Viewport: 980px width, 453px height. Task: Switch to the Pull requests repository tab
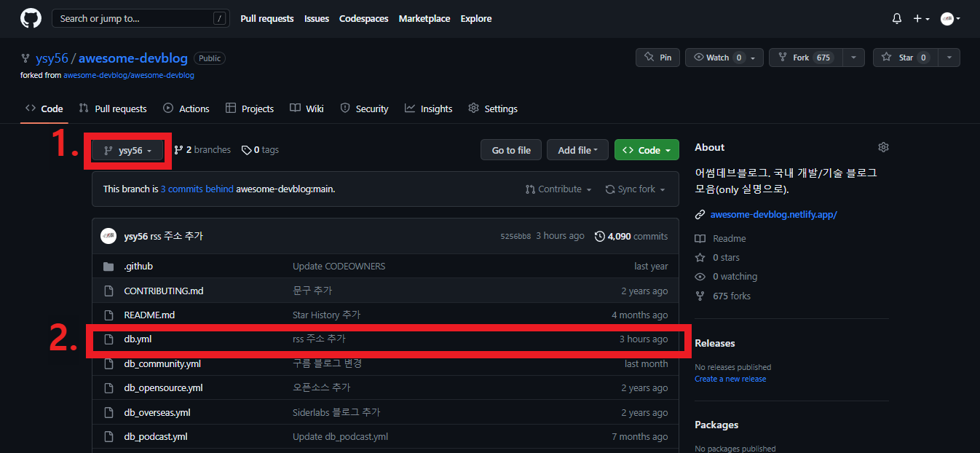pos(113,109)
